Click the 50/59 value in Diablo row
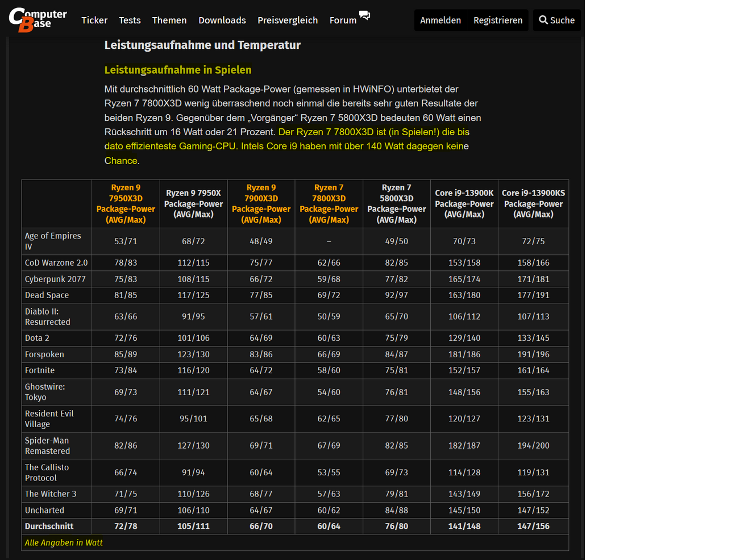 coord(329,317)
